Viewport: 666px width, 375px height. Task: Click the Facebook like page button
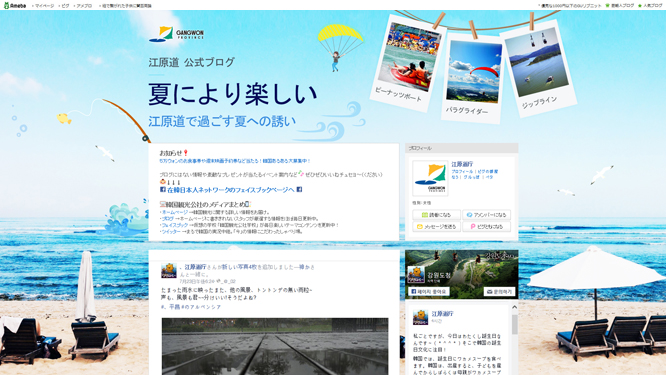(429, 292)
